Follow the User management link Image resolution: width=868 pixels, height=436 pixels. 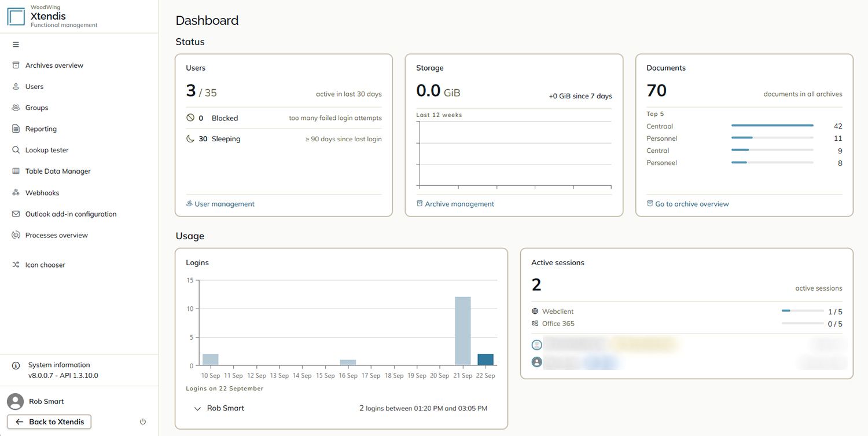pos(220,204)
